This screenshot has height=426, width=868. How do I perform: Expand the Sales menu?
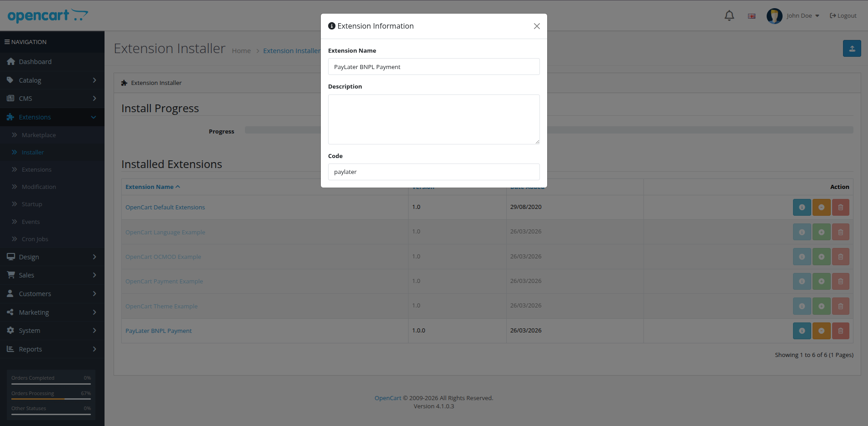pyautogui.click(x=52, y=275)
